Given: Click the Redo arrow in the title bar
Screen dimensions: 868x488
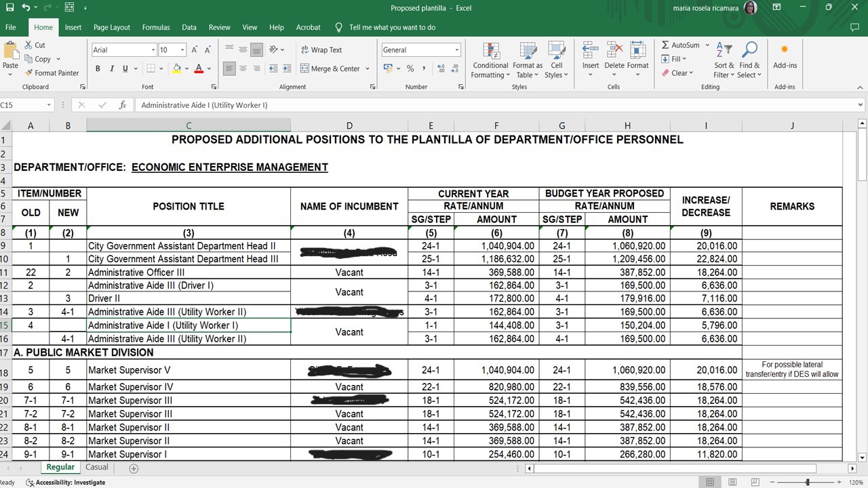Looking at the screenshot, I should tap(46, 8).
